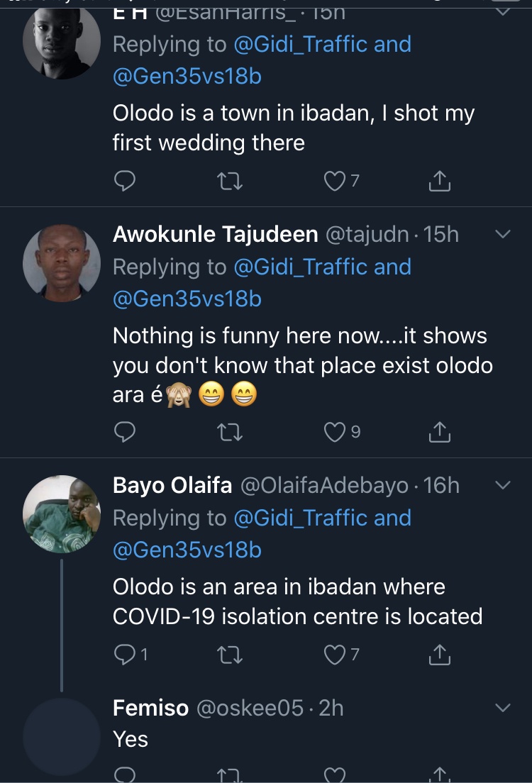Like the tweet about first wedding
This screenshot has height=783, width=532.
point(334,182)
